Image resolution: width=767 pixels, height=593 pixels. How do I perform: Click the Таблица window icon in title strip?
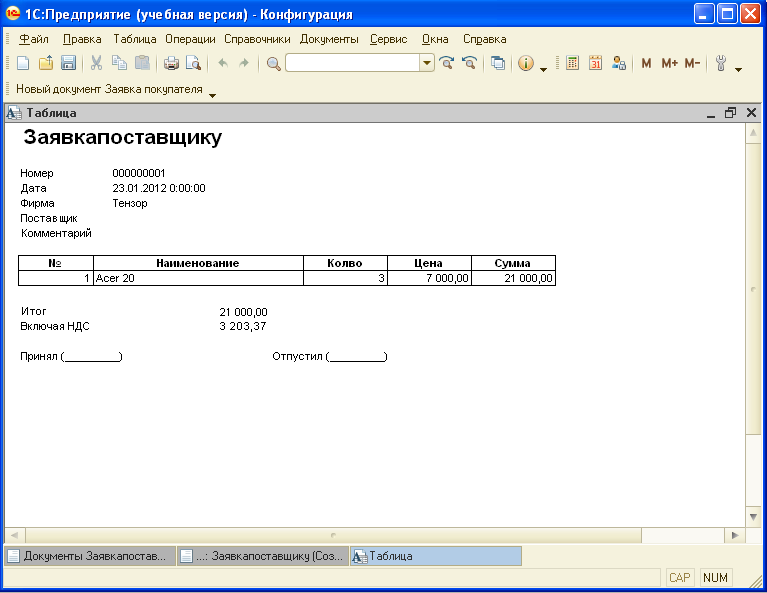point(14,113)
